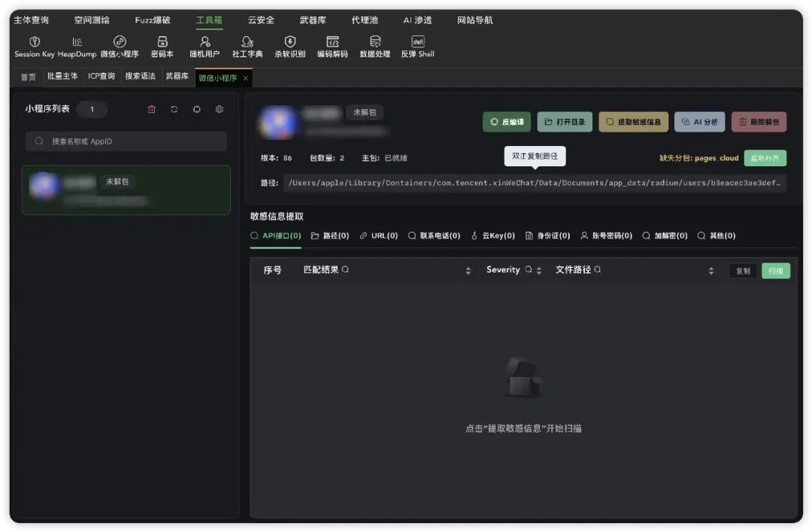Select the 云Key(0) tab
The height and width of the screenshot is (532, 812).
coord(493,236)
